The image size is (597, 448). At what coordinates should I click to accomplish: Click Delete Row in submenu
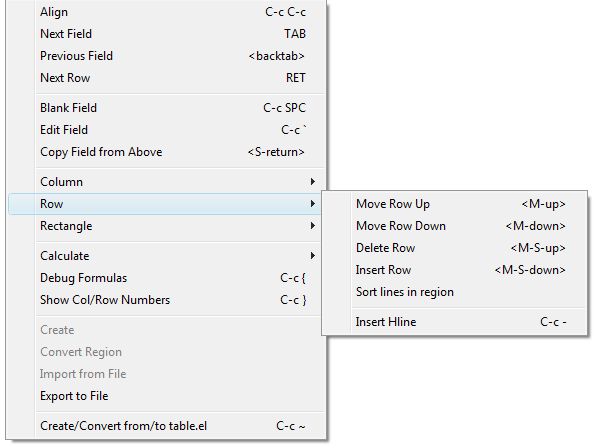[x=454, y=248]
